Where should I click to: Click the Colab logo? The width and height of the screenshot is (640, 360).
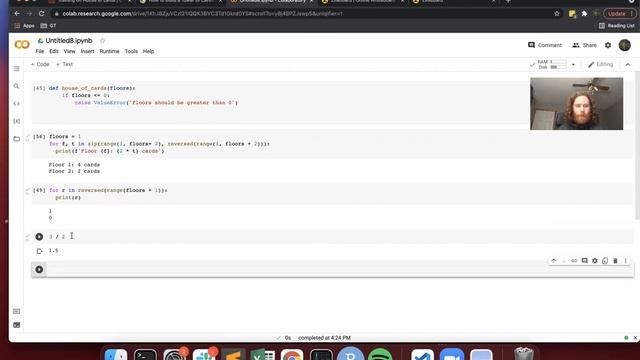[22, 44]
